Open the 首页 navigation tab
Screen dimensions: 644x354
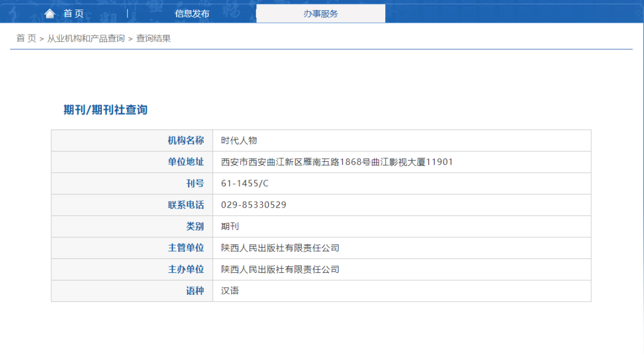pos(73,14)
